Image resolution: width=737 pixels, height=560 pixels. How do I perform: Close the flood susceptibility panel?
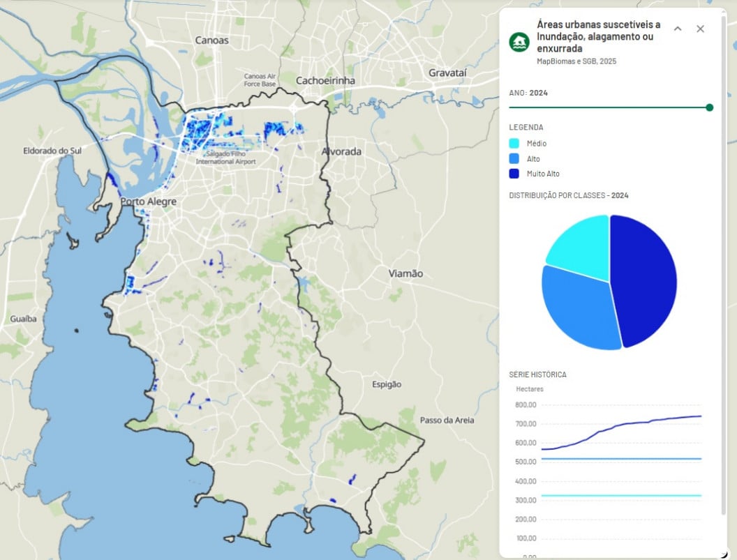tap(700, 29)
